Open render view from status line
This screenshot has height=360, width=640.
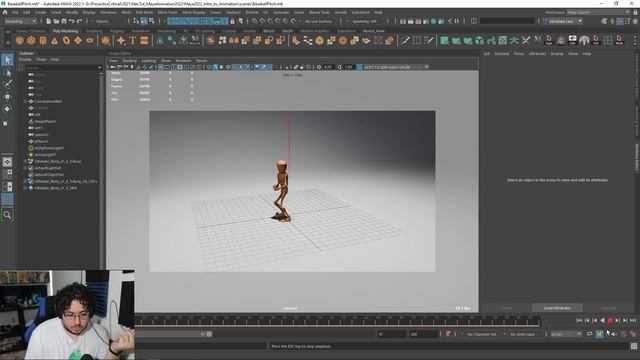click(403, 21)
